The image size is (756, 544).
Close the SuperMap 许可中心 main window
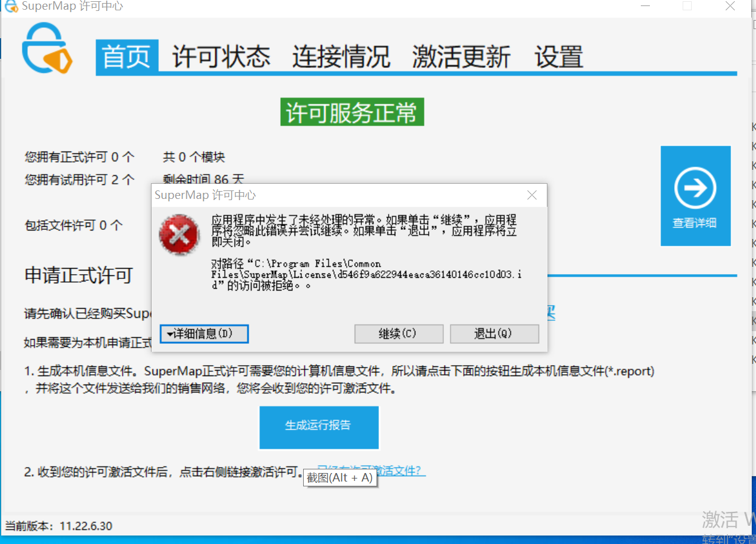[x=730, y=6]
